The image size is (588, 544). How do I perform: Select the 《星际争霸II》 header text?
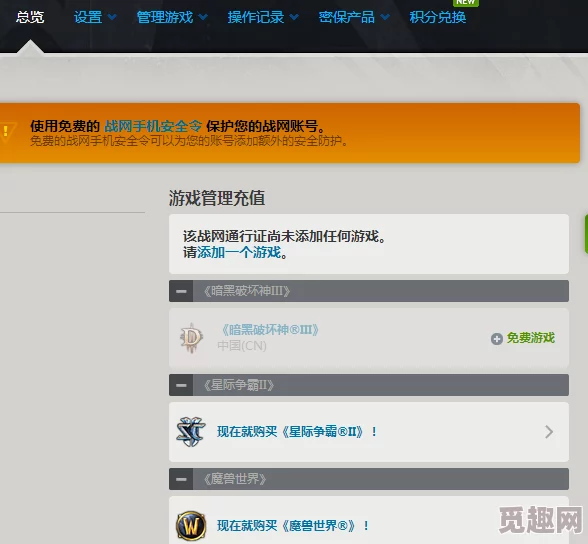click(x=238, y=385)
